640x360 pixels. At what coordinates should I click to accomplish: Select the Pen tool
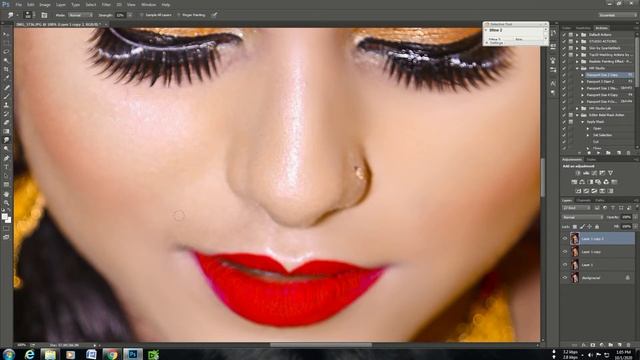(x=6, y=158)
